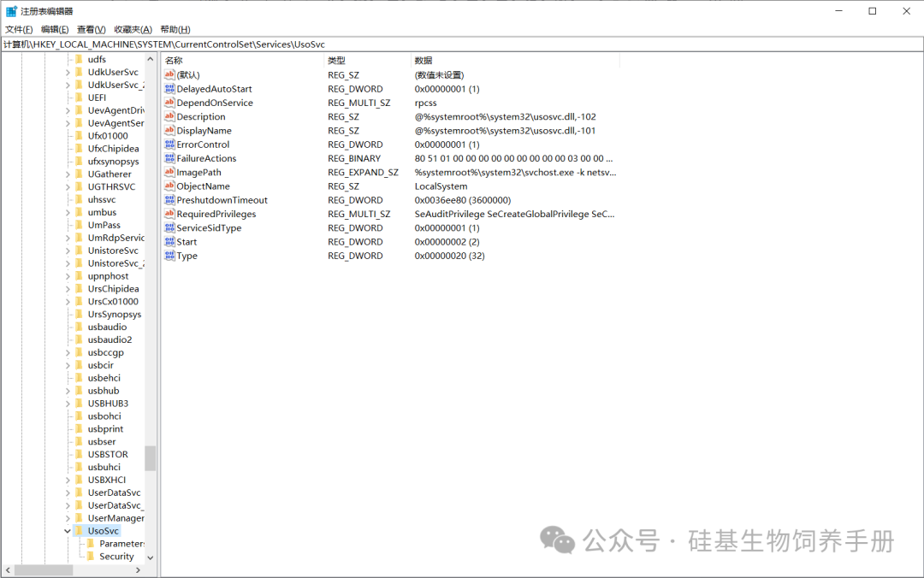Expand the usbhub tree node
Image resolution: width=924 pixels, height=578 pixels.
pyautogui.click(x=68, y=391)
